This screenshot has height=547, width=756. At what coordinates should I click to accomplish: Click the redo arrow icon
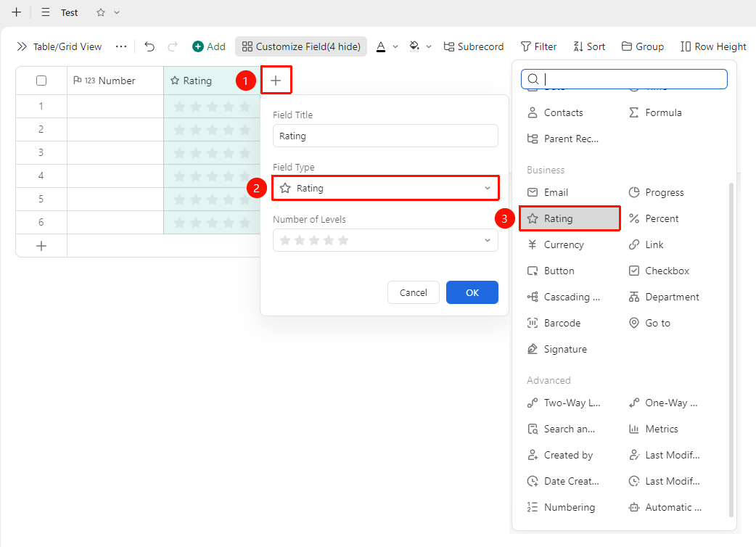click(172, 46)
